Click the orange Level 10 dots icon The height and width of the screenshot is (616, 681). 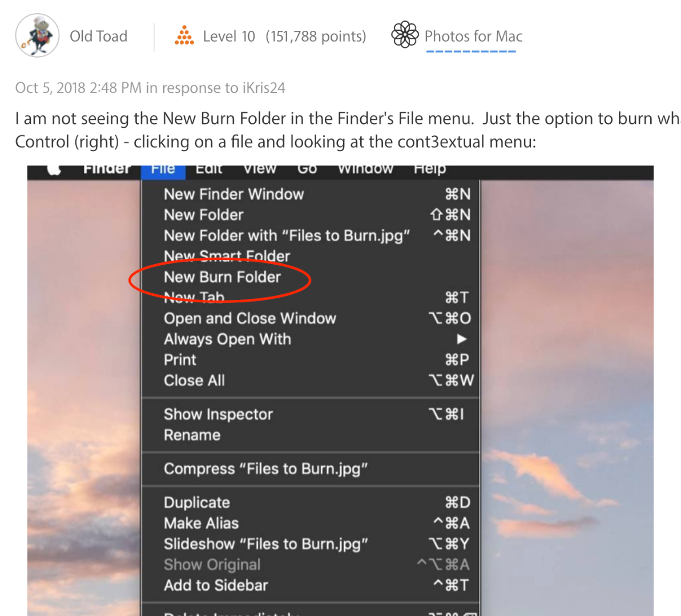click(184, 35)
